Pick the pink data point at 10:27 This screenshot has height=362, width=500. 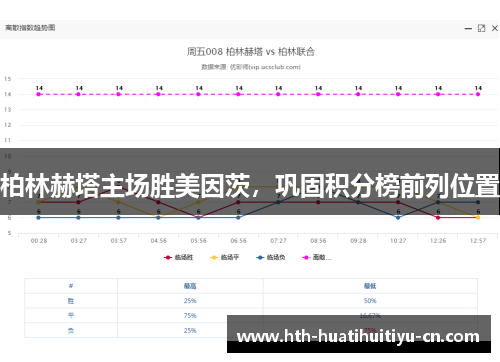398,94
